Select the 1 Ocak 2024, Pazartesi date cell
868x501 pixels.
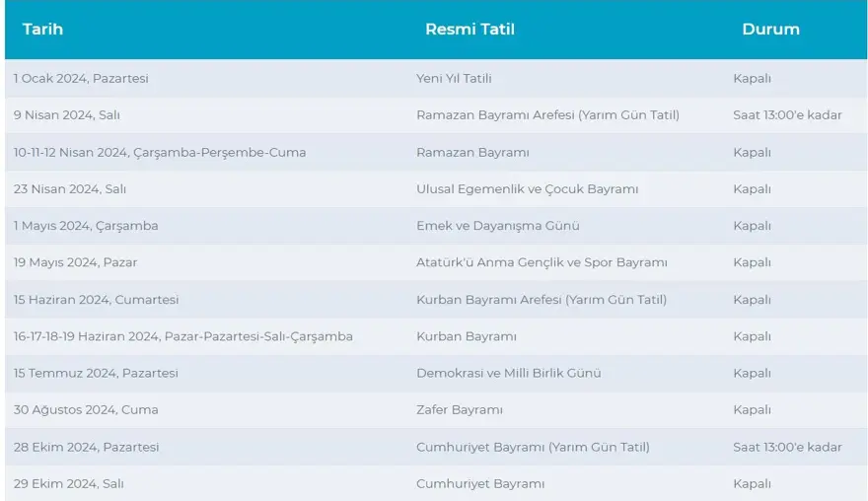[x=81, y=78]
